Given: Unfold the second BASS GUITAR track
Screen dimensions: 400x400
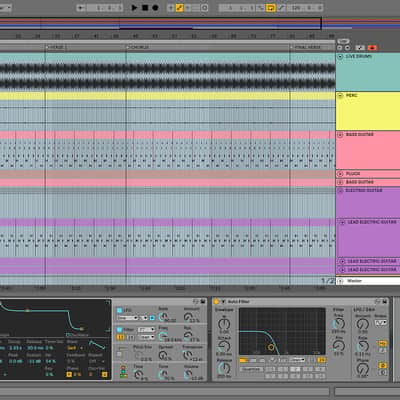Looking at the screenshot, I should tap(340, 182).
